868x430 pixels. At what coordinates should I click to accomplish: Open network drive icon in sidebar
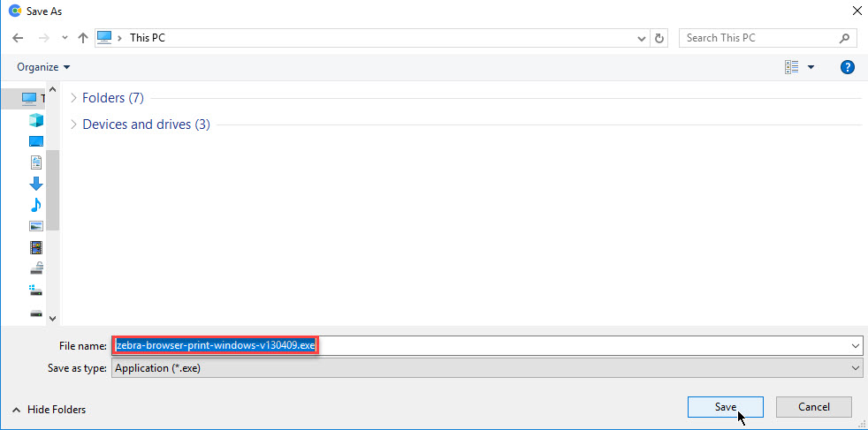36,268
